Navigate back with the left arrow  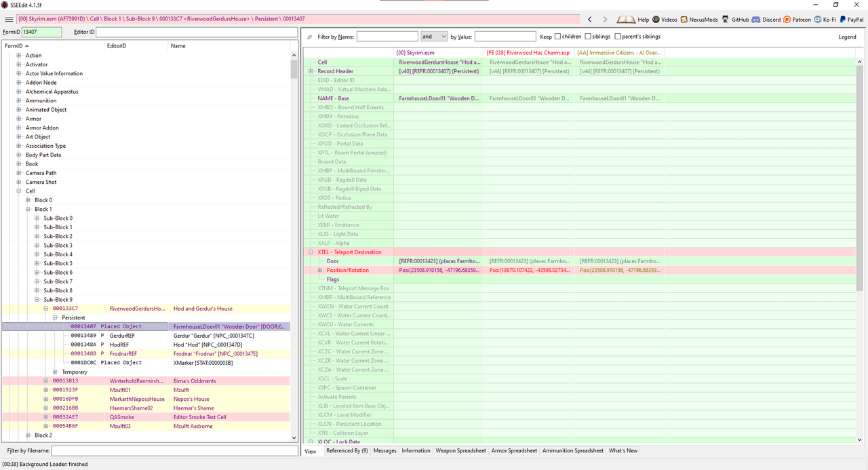590,20
